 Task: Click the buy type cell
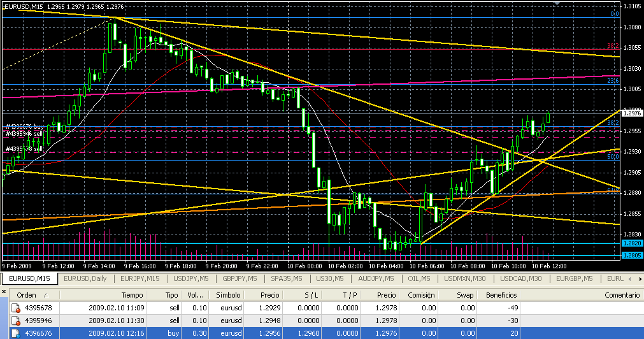pyautogui.click(x=173, y=333)
